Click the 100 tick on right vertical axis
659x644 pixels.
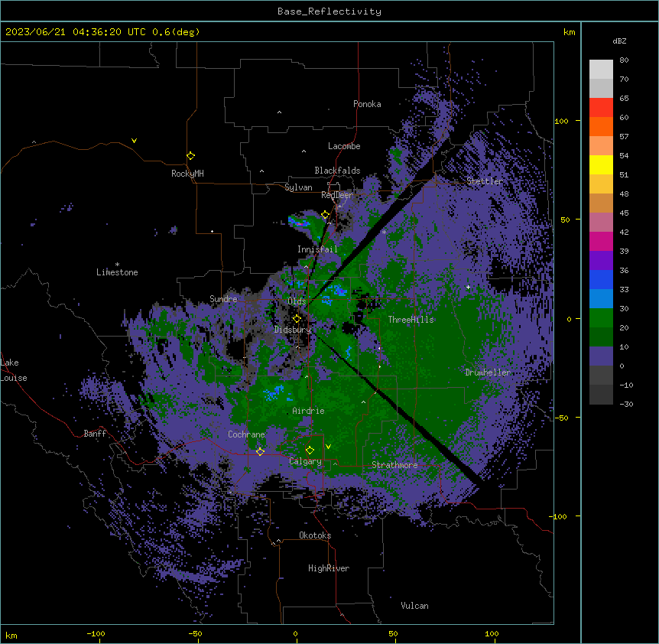point(561,121)
